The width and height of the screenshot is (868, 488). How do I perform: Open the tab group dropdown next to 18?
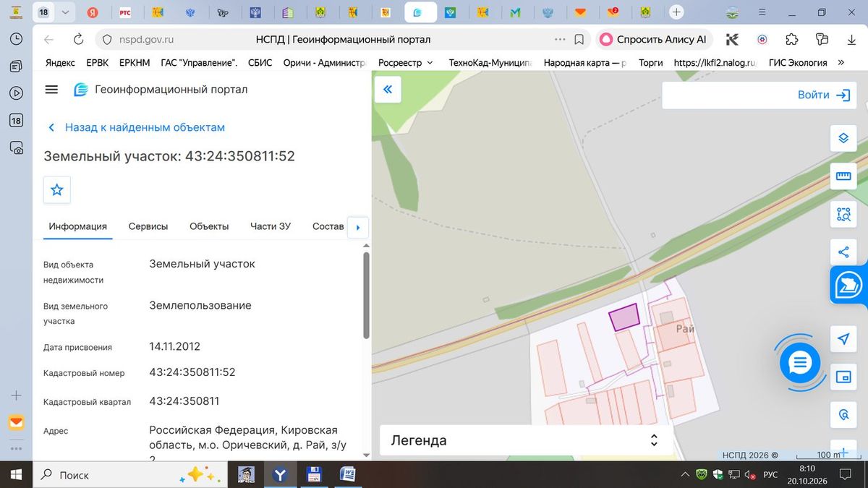[66, 12]
